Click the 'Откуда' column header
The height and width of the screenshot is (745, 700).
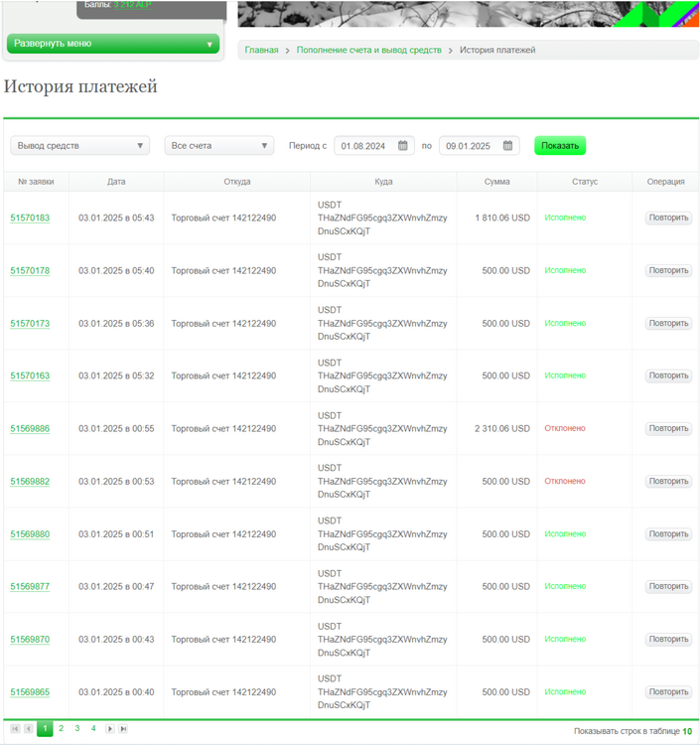coord(237,182)
